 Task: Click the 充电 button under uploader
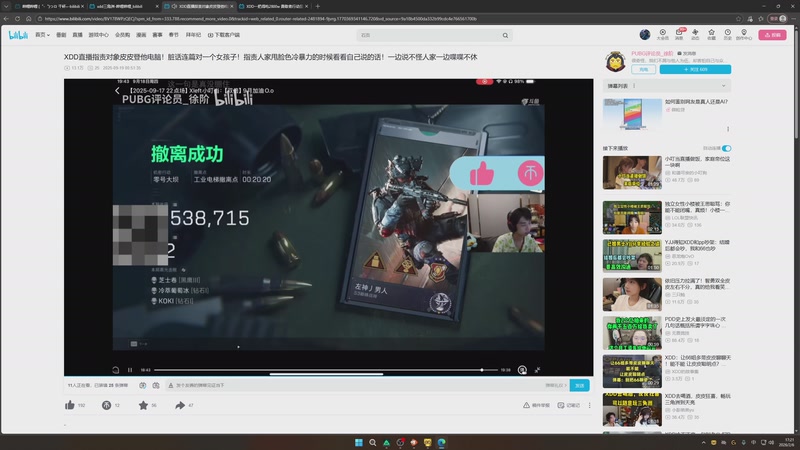point(643,69)
